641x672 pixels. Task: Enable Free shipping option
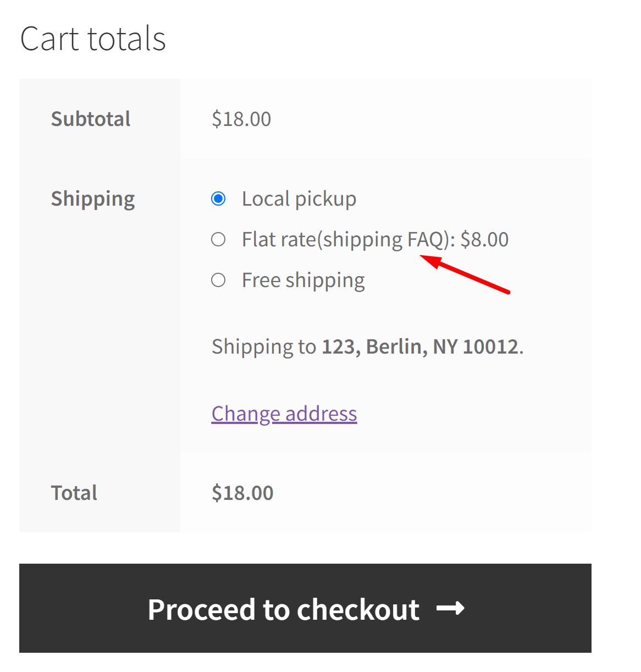(x=218, y=280)
